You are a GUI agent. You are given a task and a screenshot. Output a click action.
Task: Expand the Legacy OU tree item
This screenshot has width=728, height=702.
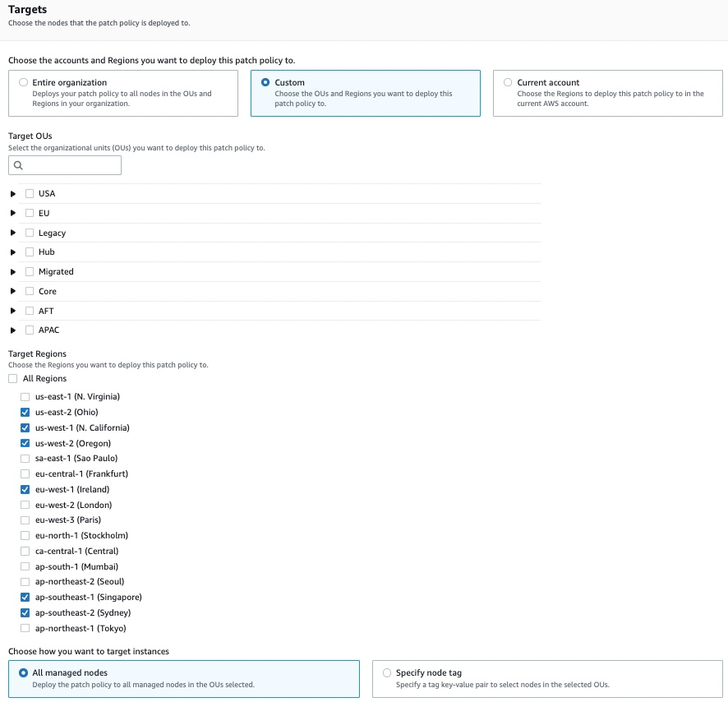[12, 233]
